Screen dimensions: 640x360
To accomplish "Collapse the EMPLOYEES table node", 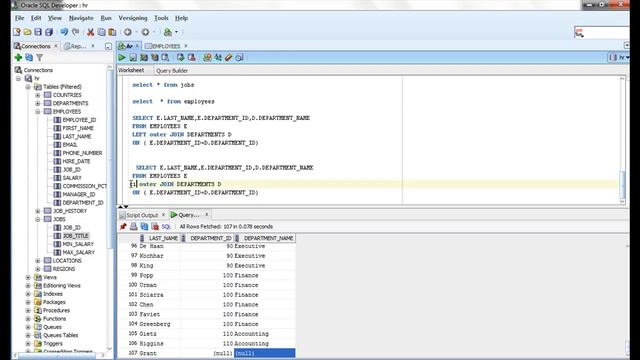I will 38,111.
